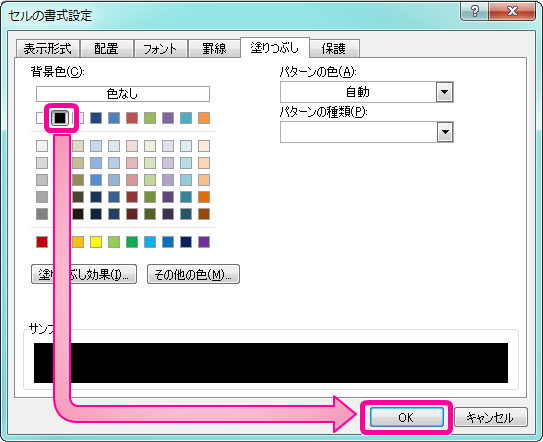Select the theme red swatch beside olive green
This screenshot has height=442, width=543.
[x=132, y=118]
